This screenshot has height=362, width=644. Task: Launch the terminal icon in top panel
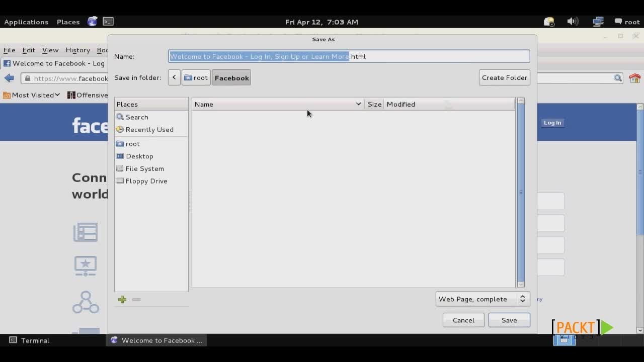pyautogui.click(x=108, y=22)
